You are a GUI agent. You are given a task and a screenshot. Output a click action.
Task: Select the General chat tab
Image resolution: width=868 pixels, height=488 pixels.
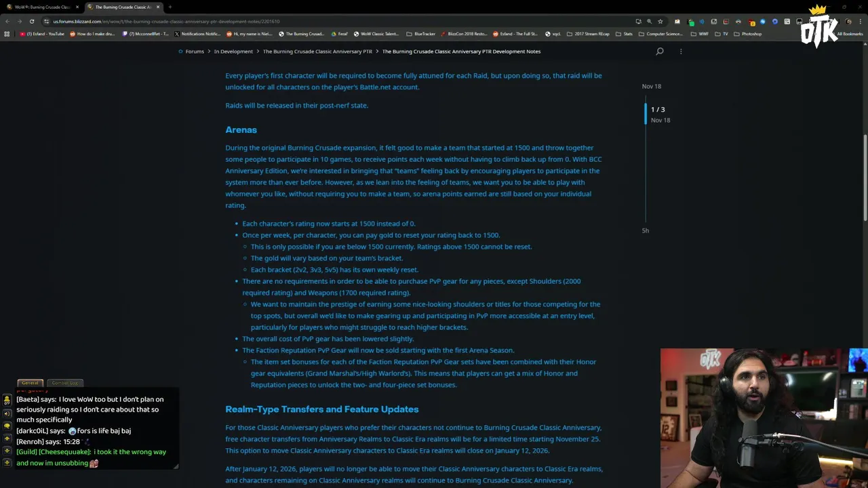pyautogui.click(x=30, y=383)
